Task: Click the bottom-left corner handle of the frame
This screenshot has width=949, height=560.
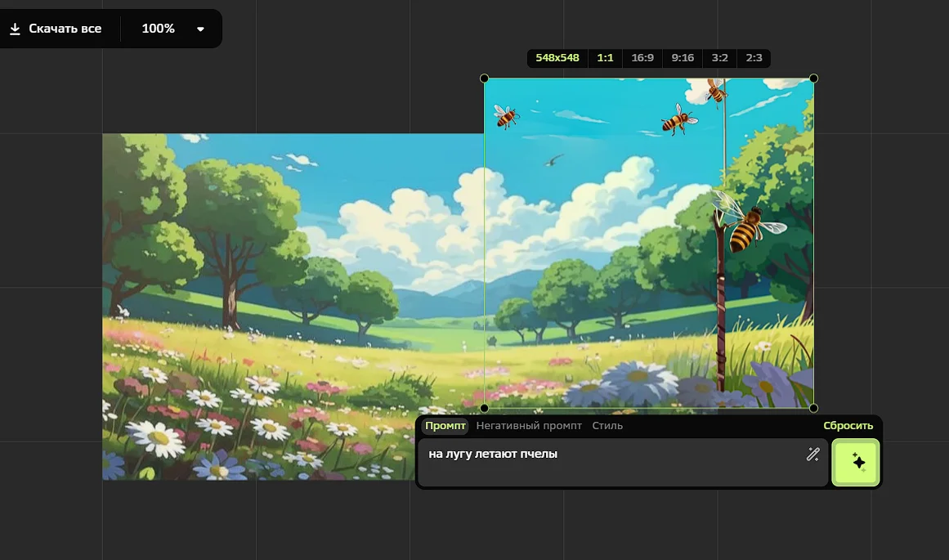Action: point(484,408)
